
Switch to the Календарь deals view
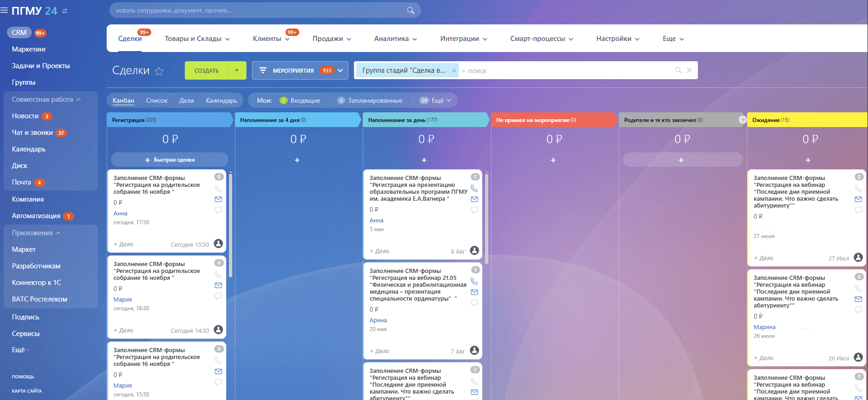222,100
